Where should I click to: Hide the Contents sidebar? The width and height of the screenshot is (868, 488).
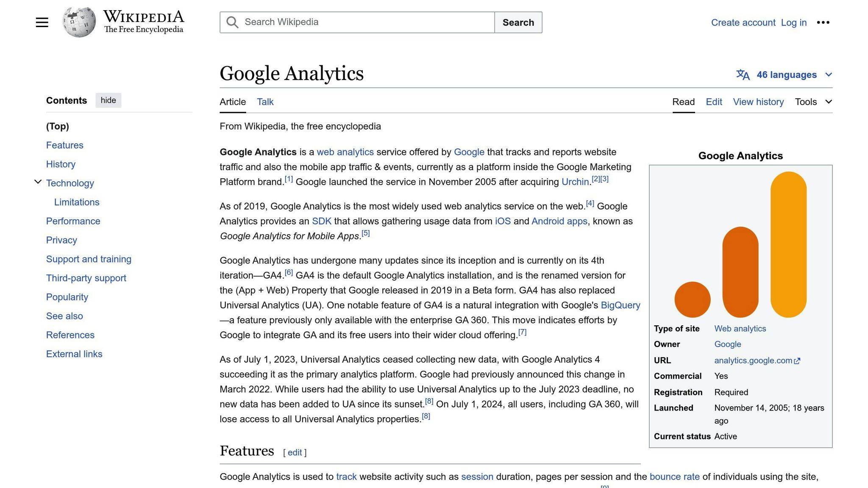108,100
